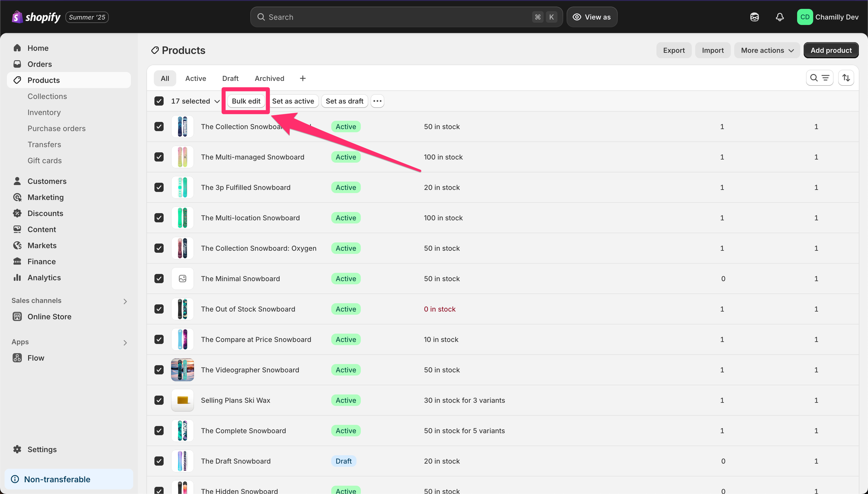Open Purchase orders in the sidebar
The width and height of the screenshot is (868, 494).
(56, 128)
